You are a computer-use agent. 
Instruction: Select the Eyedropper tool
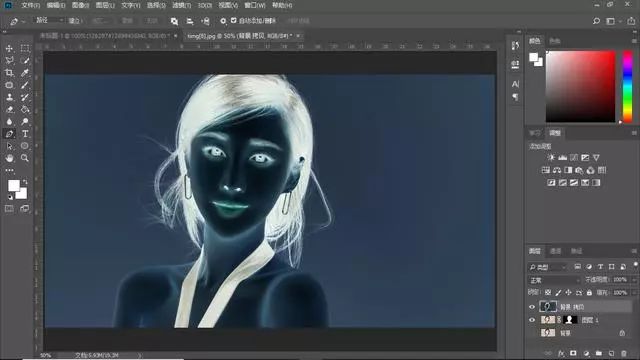click(25, 73)
